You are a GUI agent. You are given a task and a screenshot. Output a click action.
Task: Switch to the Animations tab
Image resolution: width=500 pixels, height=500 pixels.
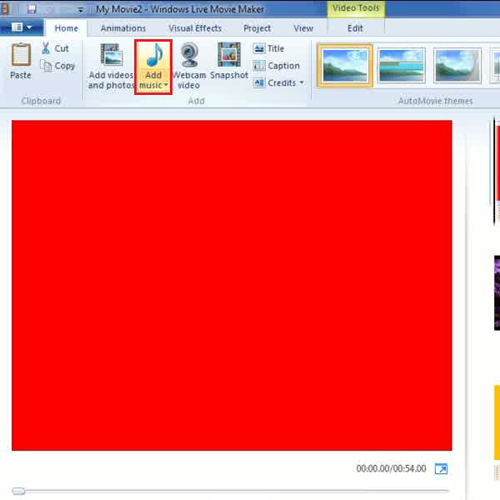(x=123, y=28)
